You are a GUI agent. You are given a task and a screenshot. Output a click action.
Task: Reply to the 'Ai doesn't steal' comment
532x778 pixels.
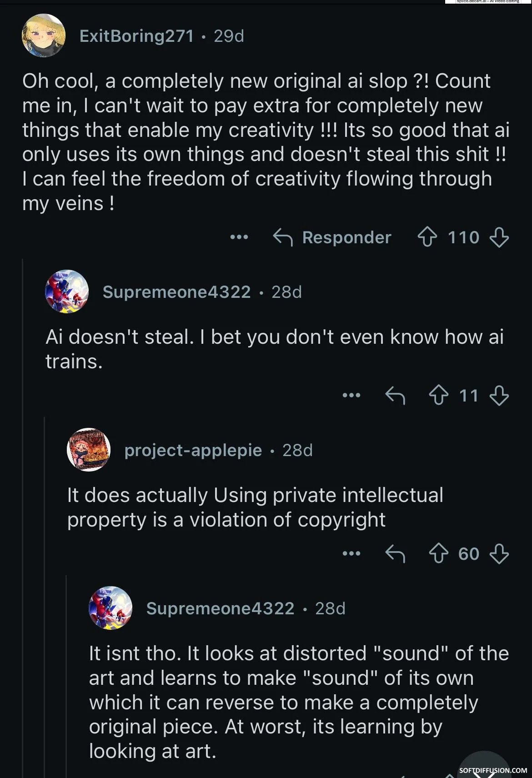tap(395, 395)
